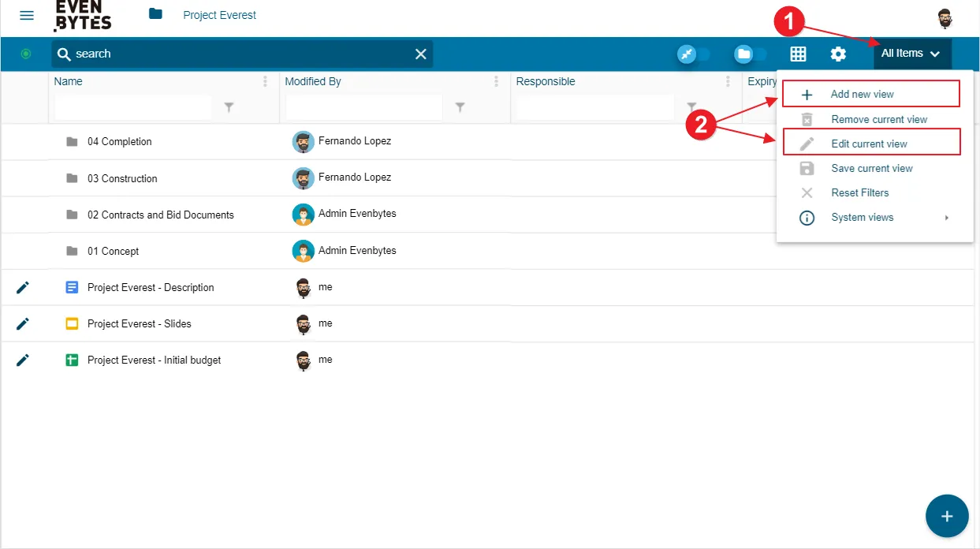Image resolution: width=980 pixels, height=549 pixels.
Task: Open the grid columns icon
Action: (799, 54)
